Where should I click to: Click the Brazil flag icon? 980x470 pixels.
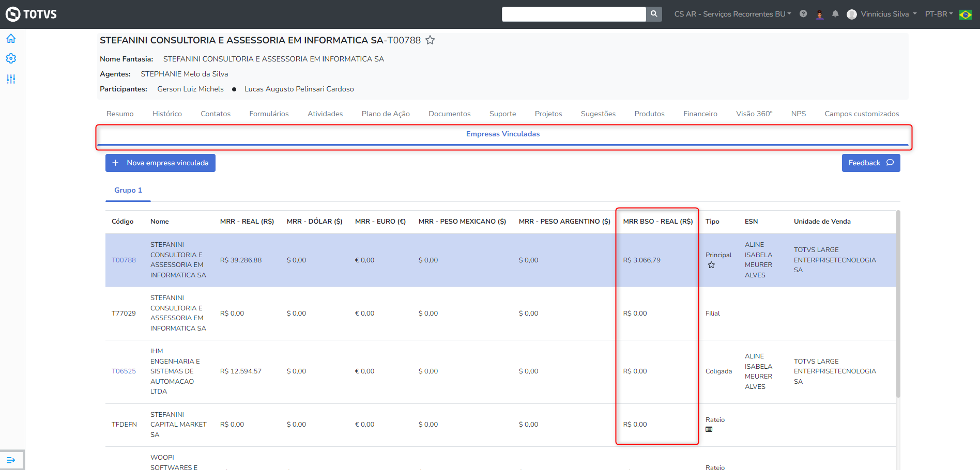(x=965, y=14)
